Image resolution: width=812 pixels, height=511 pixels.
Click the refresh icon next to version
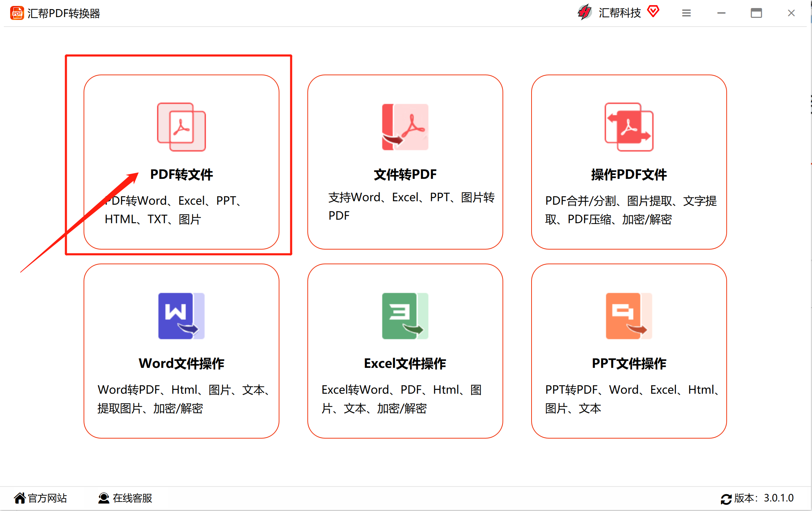pos(726,499)
